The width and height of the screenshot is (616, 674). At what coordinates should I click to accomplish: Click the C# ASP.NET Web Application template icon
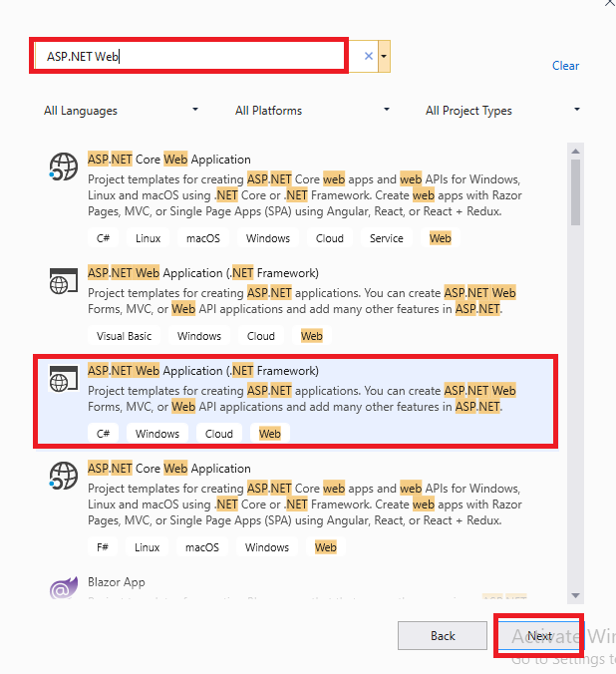tap(64, 379)
